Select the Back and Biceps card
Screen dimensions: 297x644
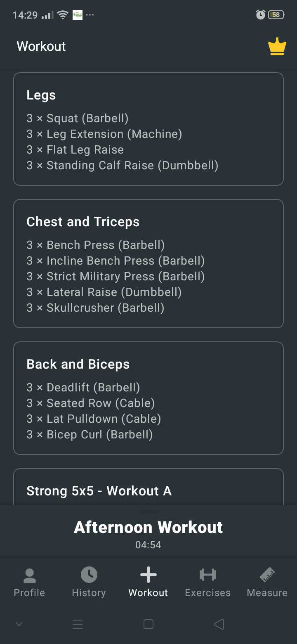[148, 398]
